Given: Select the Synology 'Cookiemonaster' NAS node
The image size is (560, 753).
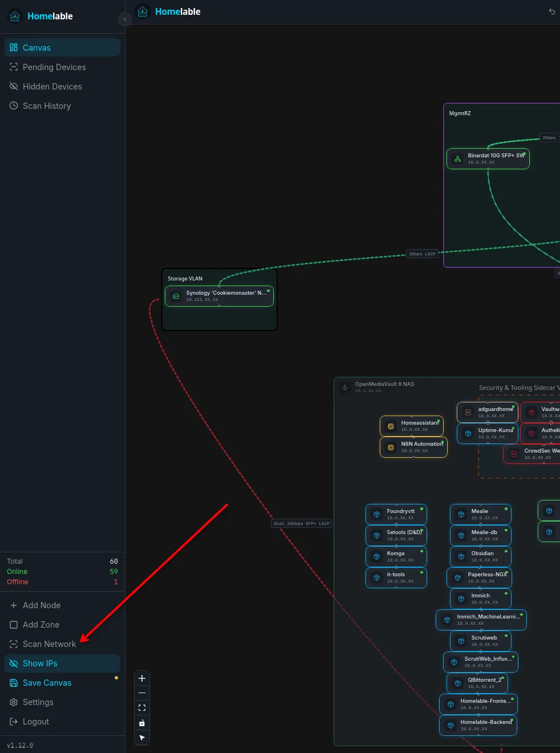Looking at the screenshot, I should pos(219,296).
